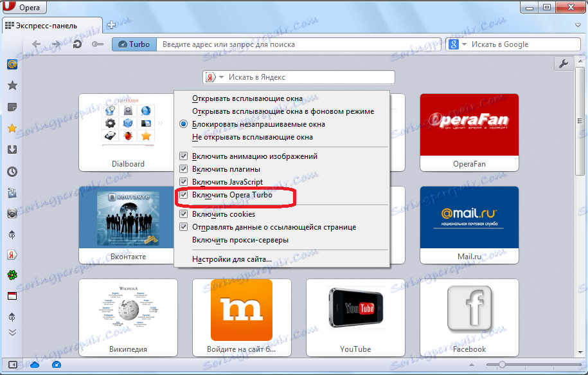Click the Yandex search field

click(x=310, y=77)
